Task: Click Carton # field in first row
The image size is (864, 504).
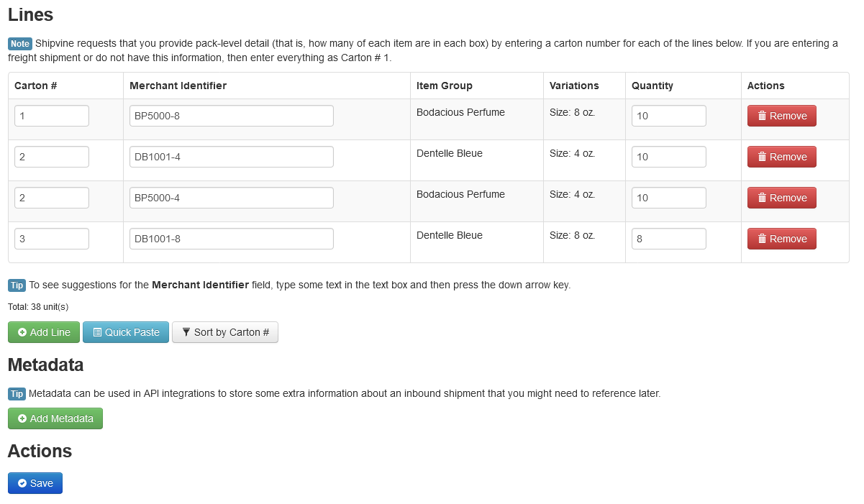Action: tap(52, 116)
